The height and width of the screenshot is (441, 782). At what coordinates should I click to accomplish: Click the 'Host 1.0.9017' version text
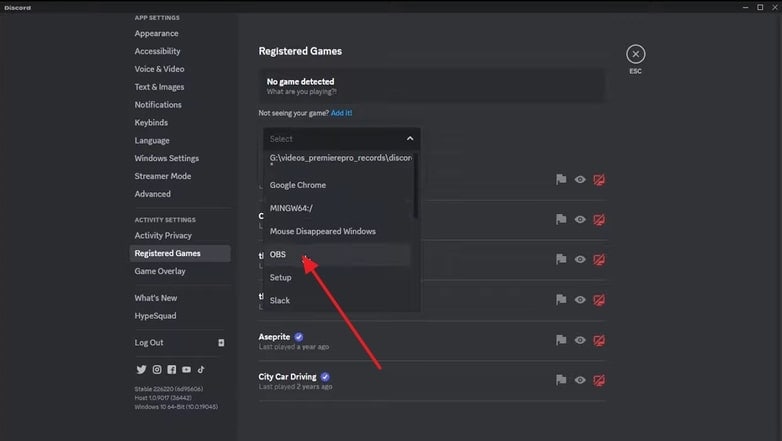point(163,398)
